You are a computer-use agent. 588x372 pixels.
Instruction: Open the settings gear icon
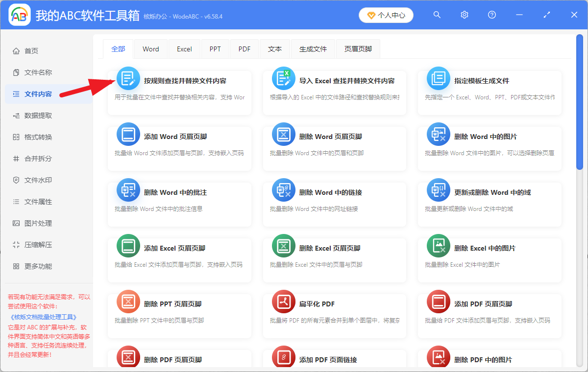(x=464, y=15)
